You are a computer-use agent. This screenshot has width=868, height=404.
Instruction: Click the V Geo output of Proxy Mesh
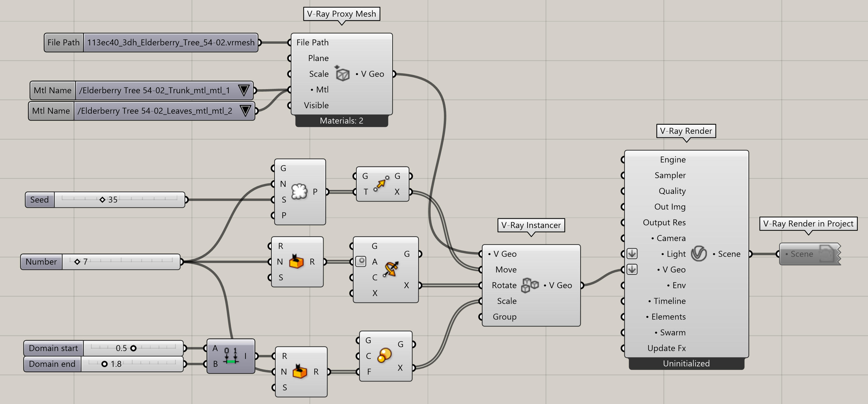370,74
